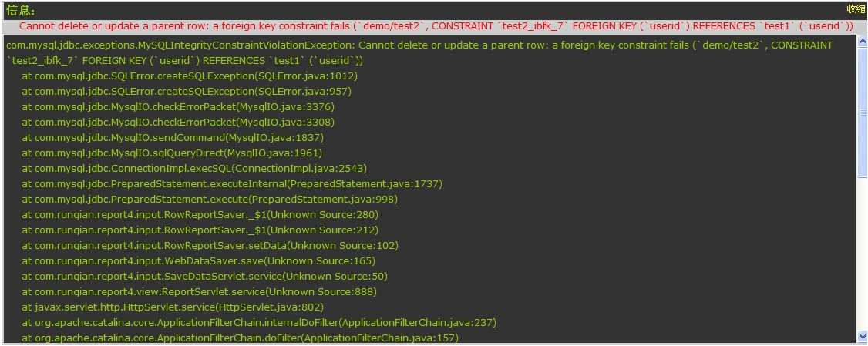Click the ApplicationFilterChain.internalDoFilter line
The width and height of the screenshot is (868, 346).
coord(259,322)
